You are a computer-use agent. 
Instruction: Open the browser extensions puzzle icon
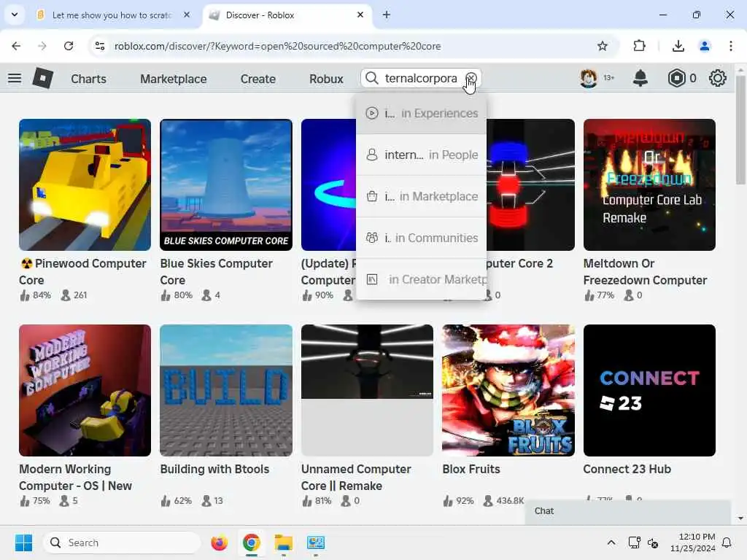click(639, 46)
